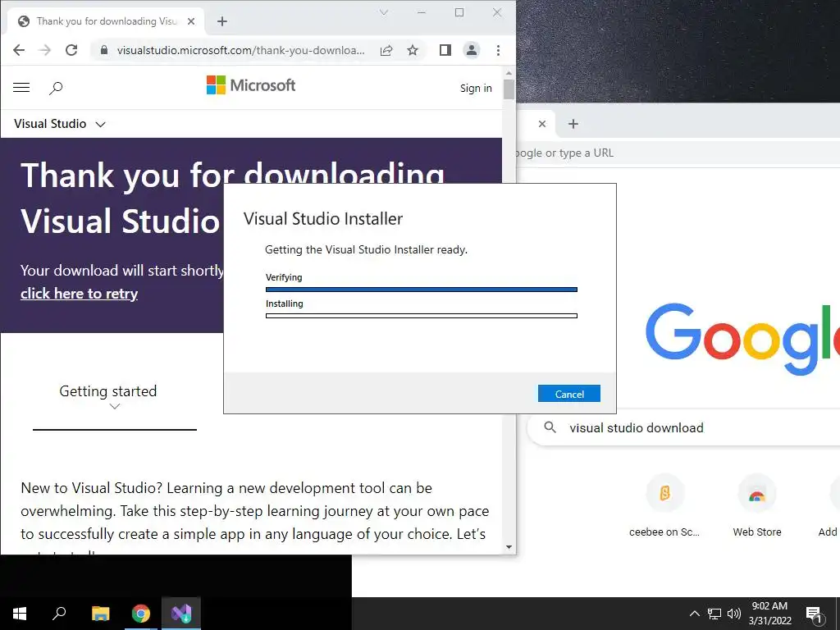Close the Thank you for downloading tab
This screenshot has height=630, width=840.
click(191, 21)
